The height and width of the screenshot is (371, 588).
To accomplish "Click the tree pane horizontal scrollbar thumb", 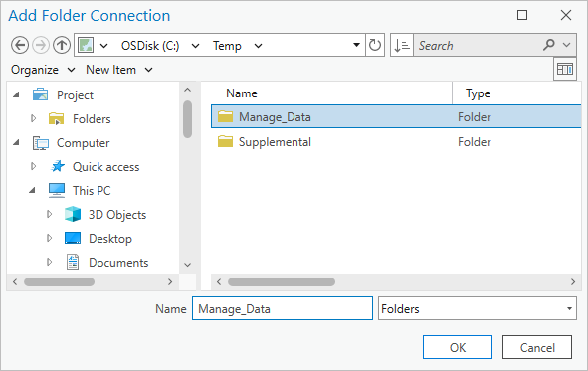I will (x=60, y=281).
